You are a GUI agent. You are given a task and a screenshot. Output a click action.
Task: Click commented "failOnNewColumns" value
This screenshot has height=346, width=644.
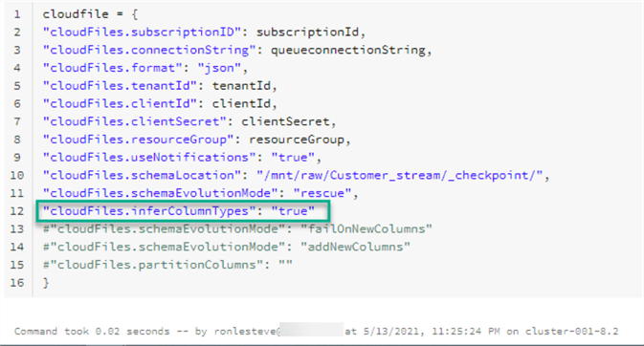(366, 229)
